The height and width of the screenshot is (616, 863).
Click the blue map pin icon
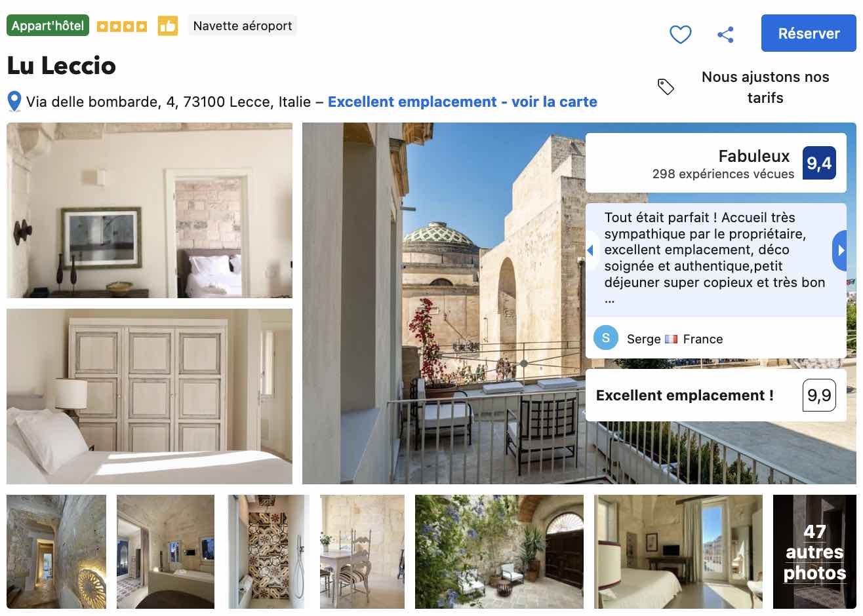(14, 102)
